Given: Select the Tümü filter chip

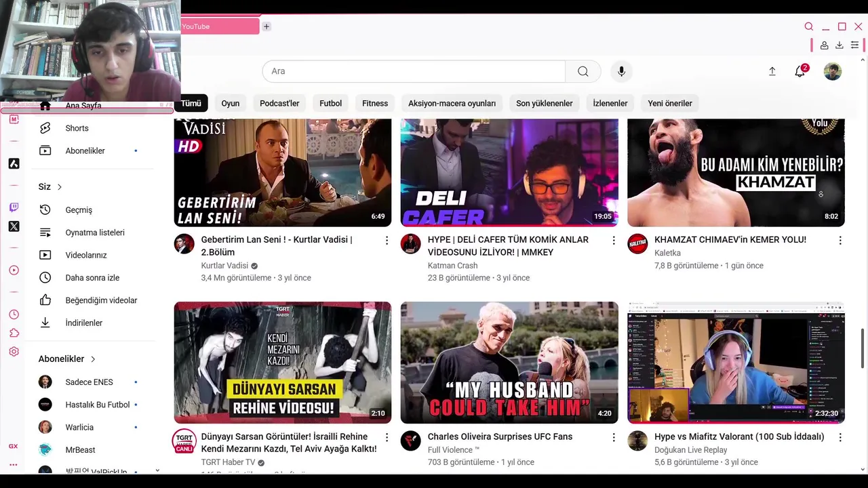Looking at the screenshot, I should (191, 103).
